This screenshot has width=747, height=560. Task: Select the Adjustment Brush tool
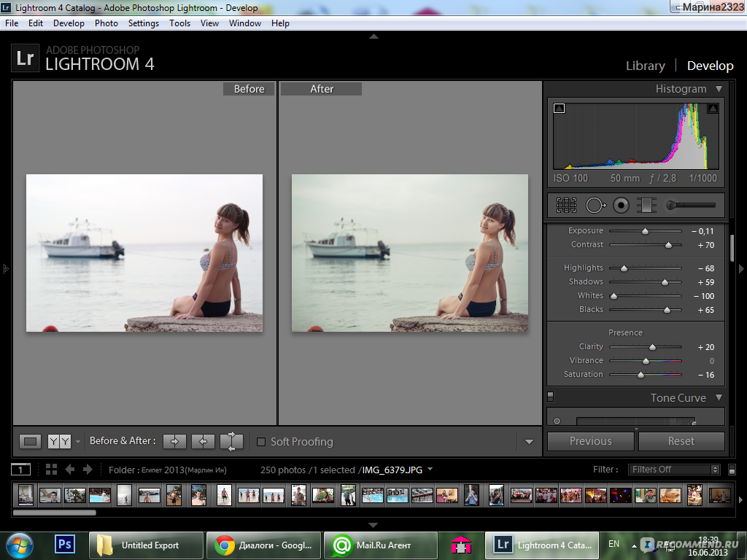(x=690, y=205)
